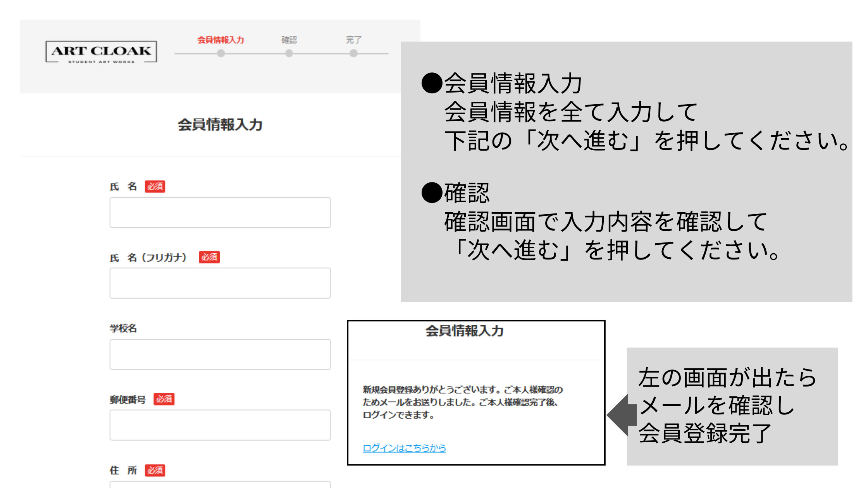Click the 会員情報入力 heading in the confirmation box

(465, 331)
